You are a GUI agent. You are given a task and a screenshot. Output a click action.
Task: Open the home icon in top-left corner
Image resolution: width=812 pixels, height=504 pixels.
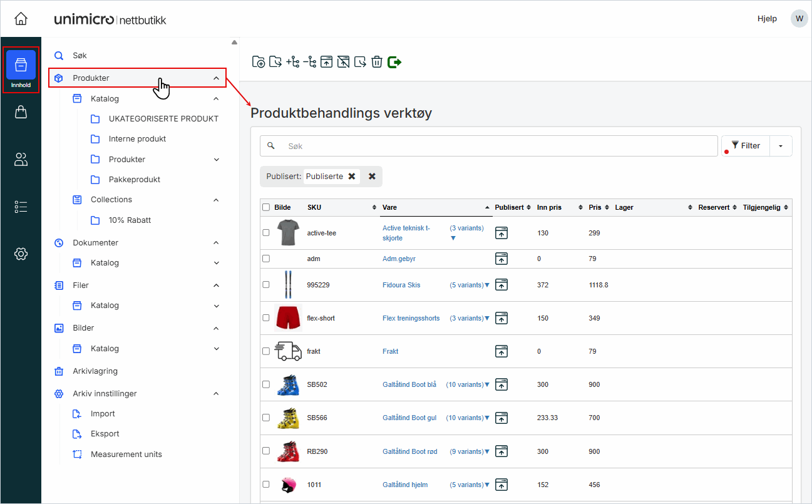pyautogui.click(x=21, y=19)
